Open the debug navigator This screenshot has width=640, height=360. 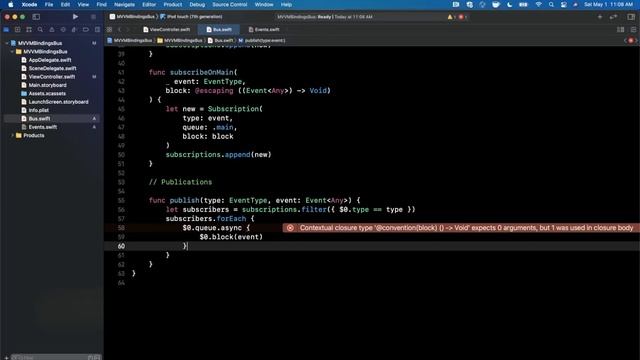point(74,30)
